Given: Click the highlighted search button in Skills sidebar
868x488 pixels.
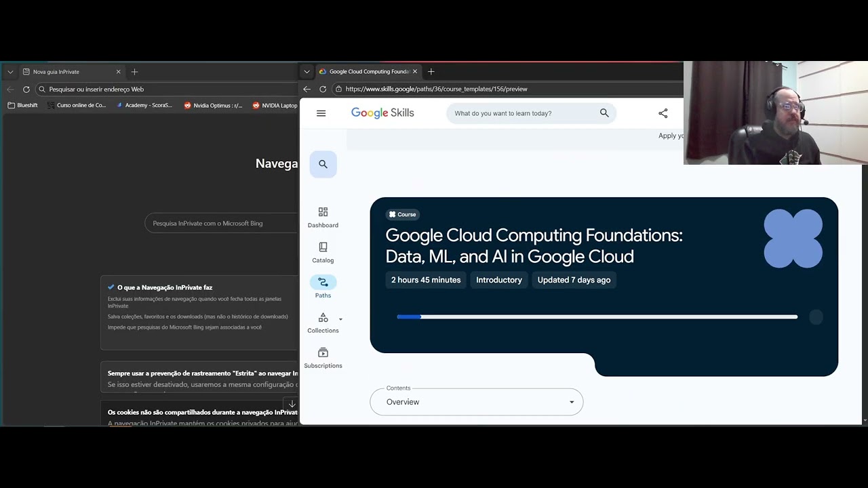Looking at the screenshot, I should click(x=323, y=164).
